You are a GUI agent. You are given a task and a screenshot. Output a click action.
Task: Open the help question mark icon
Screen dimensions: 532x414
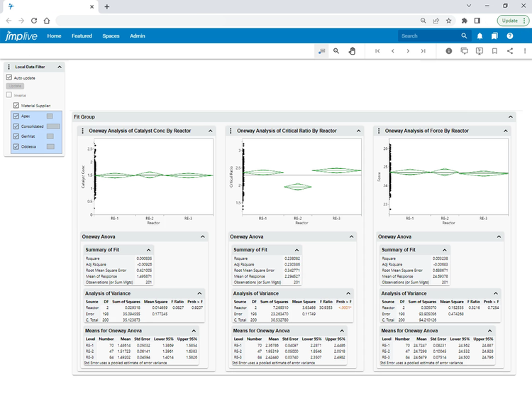coord(509,36)
